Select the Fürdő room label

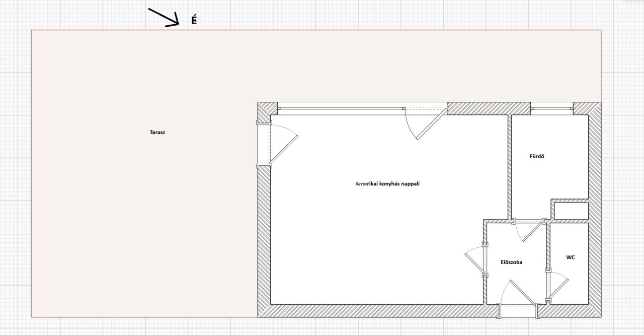tap(537, 156)
